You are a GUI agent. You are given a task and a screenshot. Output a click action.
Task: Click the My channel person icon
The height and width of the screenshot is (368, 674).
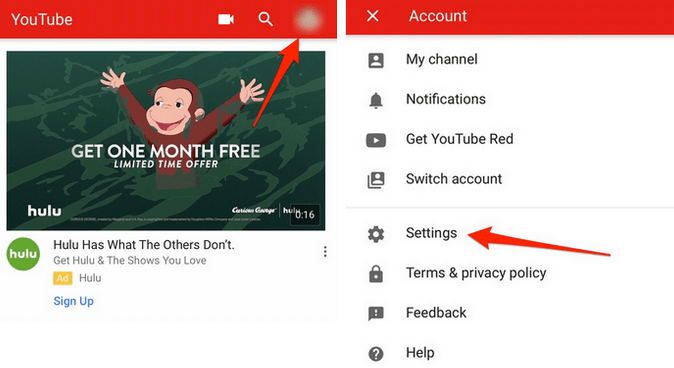pos(376,60)
